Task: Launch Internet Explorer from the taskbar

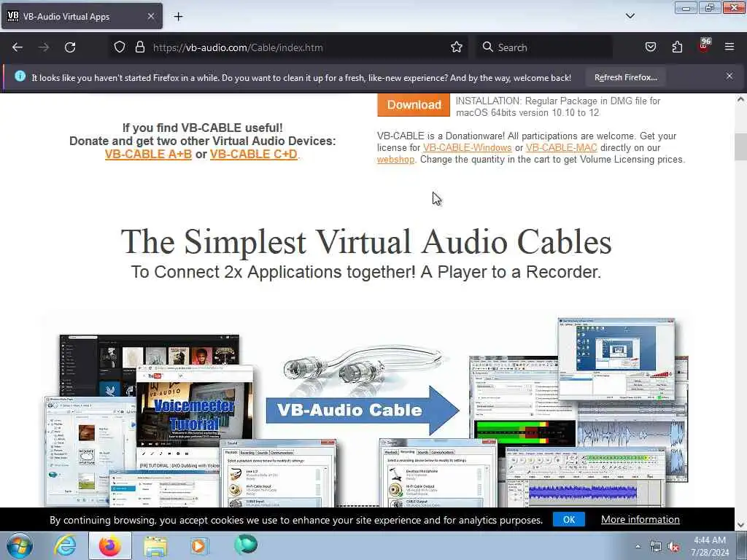Action: point(65,545)
